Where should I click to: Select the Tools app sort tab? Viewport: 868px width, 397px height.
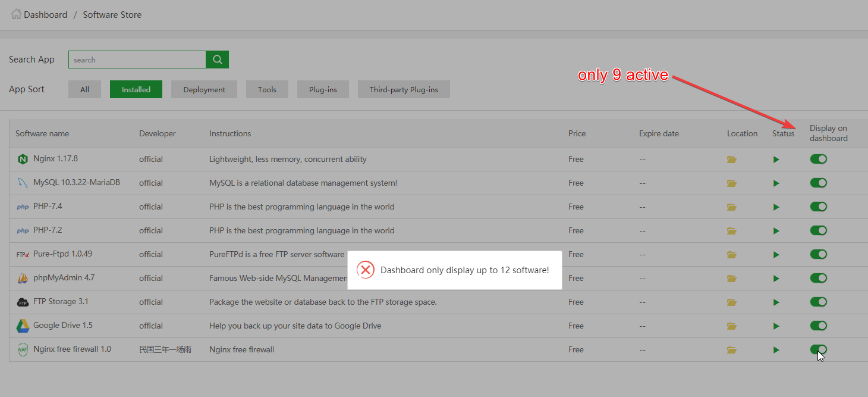[267, 89]
